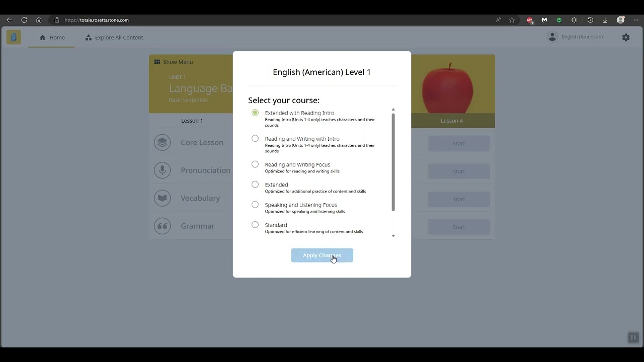The height and width of the screenshot is (362, 644).
Task: Reload the page with refresh icon
Action: coord(24,20)
